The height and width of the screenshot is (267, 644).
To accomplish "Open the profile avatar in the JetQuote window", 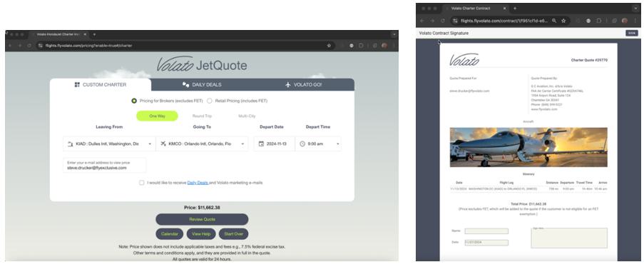I will [x=384, y=46].
